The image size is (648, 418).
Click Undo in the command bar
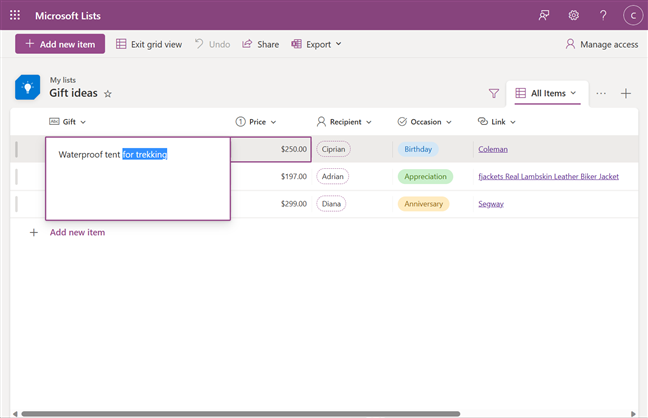click(212, 44)
